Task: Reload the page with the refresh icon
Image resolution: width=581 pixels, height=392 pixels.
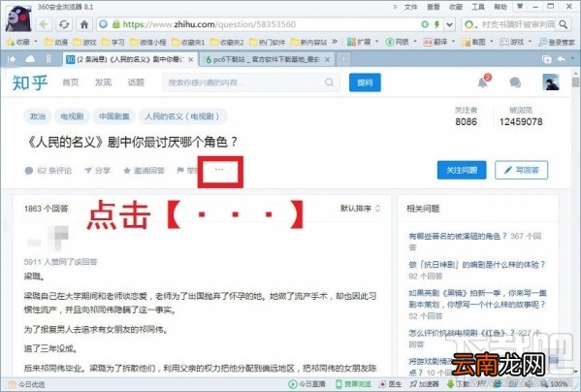Action: (x=64, y=24)
